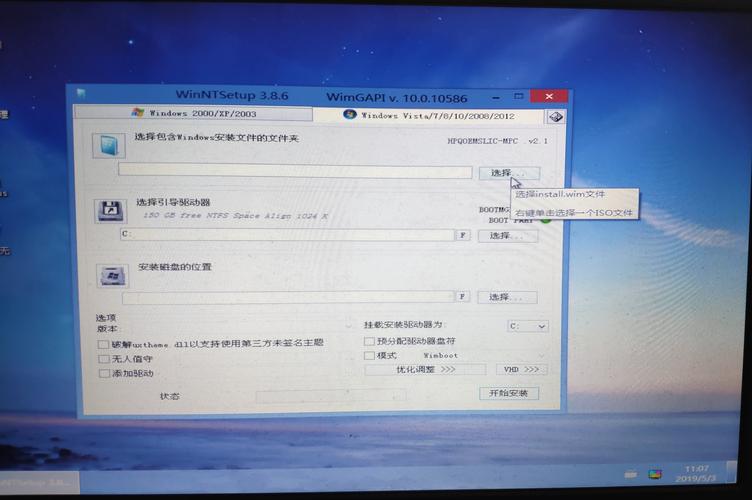Click the installation disk location icon

(x=113, y=276)
